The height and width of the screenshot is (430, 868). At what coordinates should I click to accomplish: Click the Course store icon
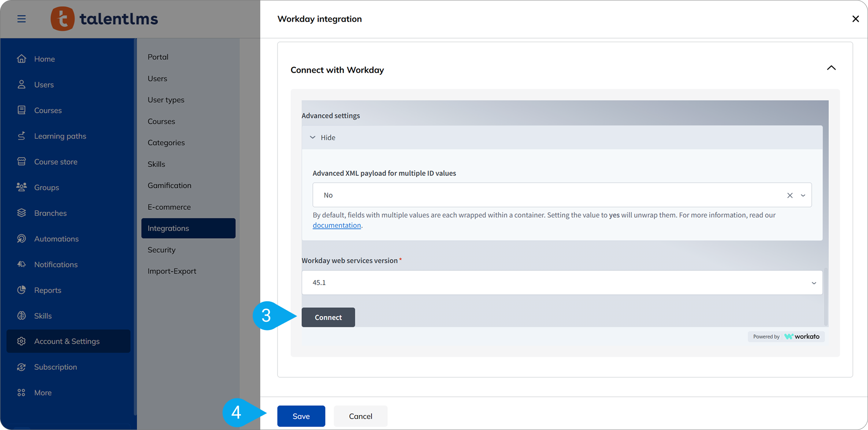tap(21, 161)
